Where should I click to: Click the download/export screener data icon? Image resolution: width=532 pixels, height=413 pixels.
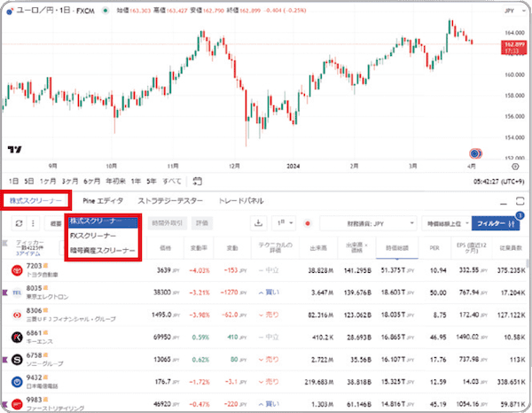pos(258,223)
